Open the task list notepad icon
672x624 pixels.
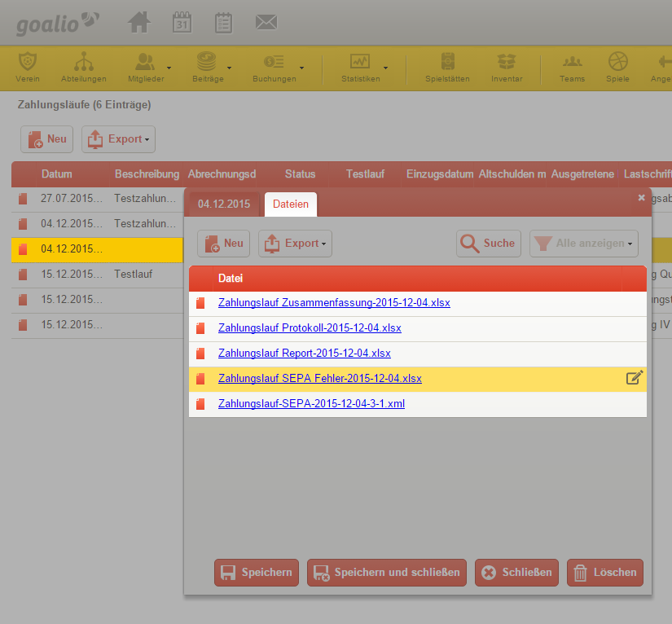(223, 22)
